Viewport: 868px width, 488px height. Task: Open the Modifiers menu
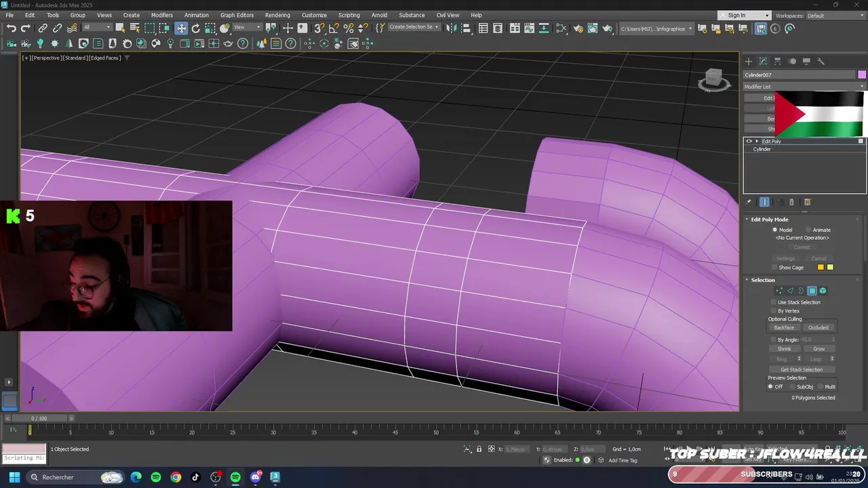pos(161,15)
